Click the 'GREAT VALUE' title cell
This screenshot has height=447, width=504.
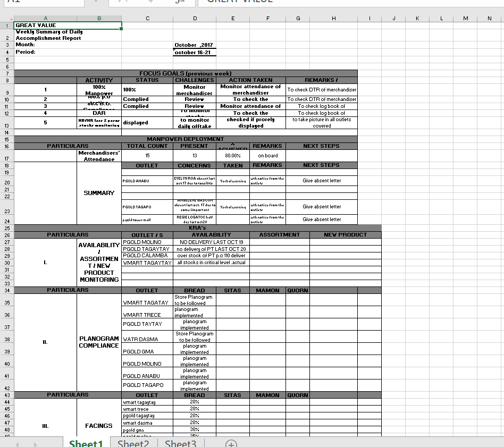click(68, 26)
